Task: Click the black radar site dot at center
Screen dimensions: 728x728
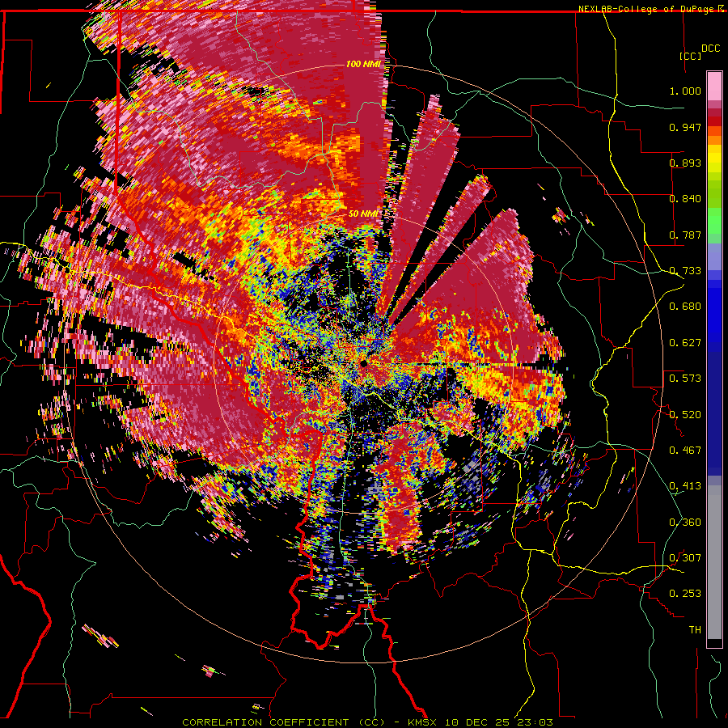Action: point(364,365)
